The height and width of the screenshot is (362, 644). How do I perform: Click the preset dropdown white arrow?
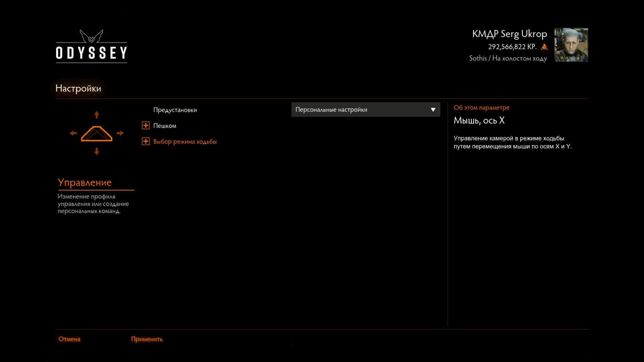pos(433,110)
